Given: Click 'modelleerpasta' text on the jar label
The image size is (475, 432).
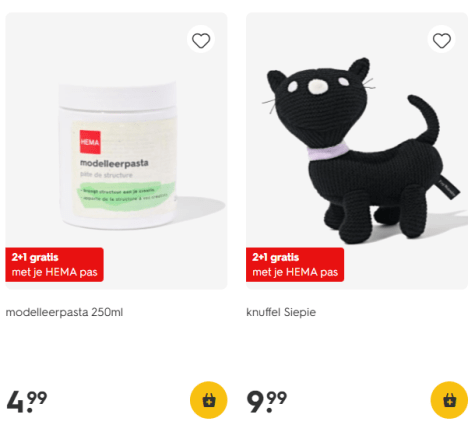Looking at the screenshot, I should click(114, 163).
